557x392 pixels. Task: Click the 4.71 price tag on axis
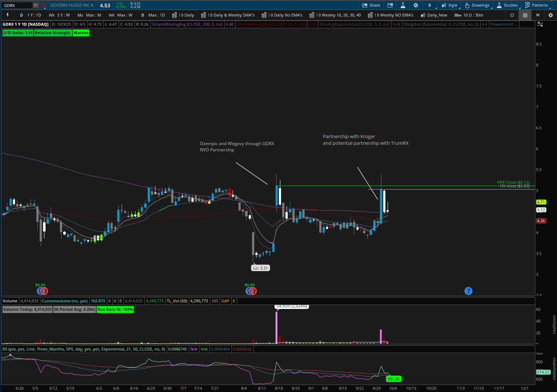(x=541, y=202)
